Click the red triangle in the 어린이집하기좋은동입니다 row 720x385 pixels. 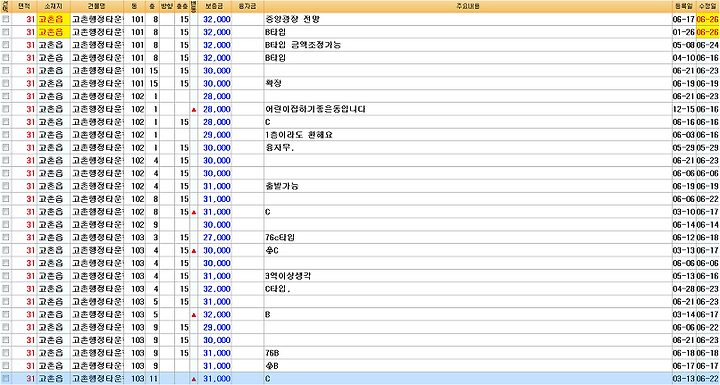coord(194,109)
